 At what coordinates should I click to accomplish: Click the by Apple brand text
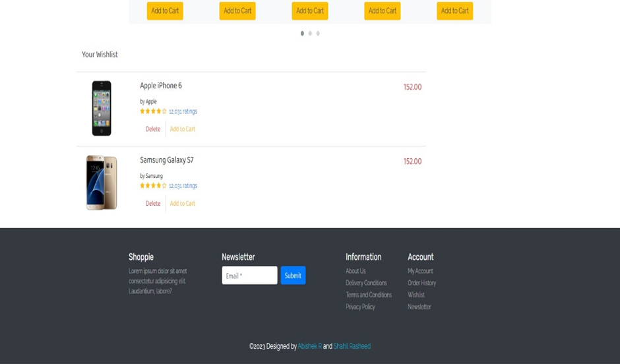(x=148, y=102)
